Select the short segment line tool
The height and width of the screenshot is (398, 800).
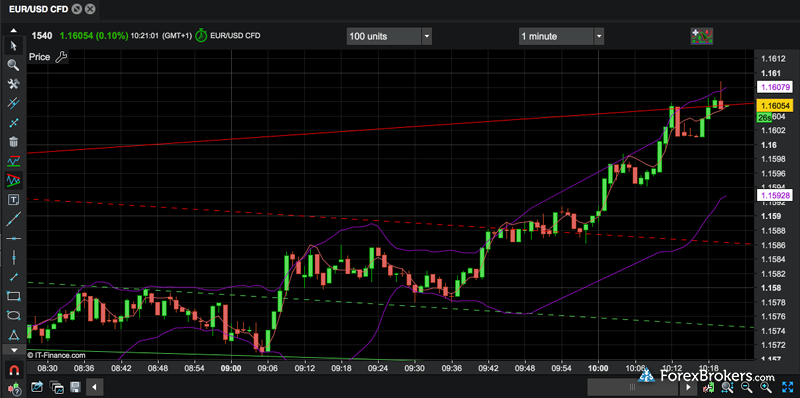pos(13,277)
